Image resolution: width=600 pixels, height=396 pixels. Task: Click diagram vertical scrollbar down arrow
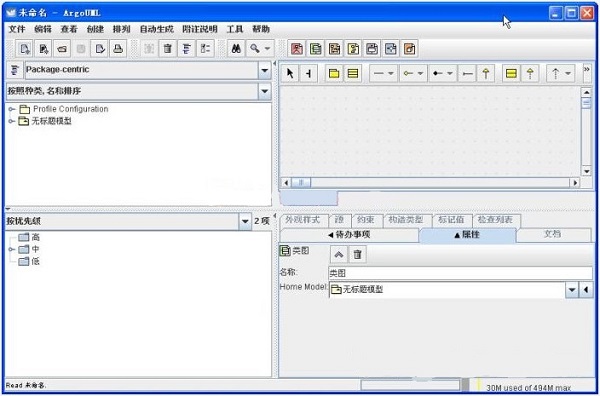coord(586,171)
